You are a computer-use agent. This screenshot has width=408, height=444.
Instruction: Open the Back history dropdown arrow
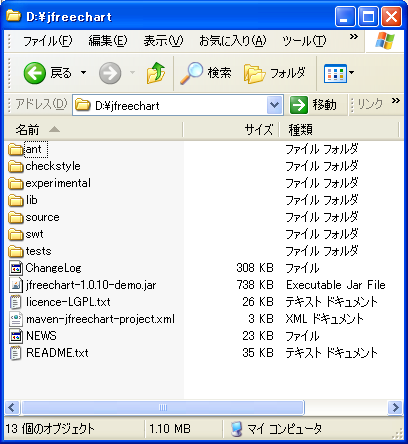(x=83, y=72)
